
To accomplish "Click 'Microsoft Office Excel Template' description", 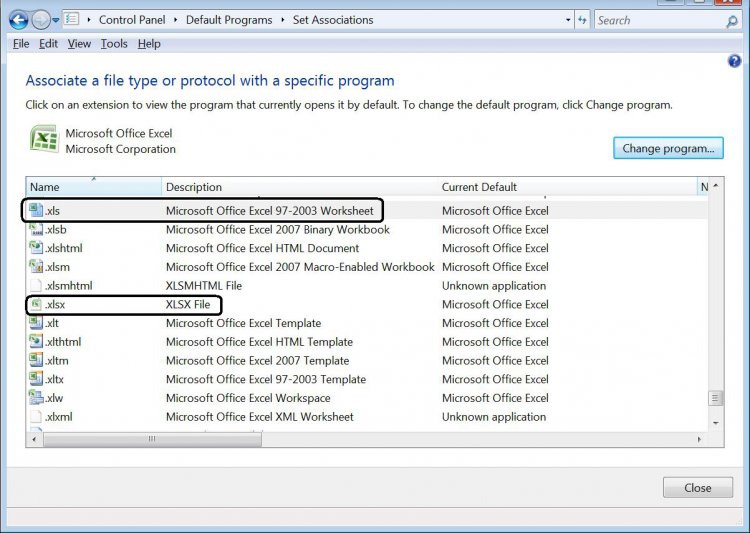I will click(243, 323).
